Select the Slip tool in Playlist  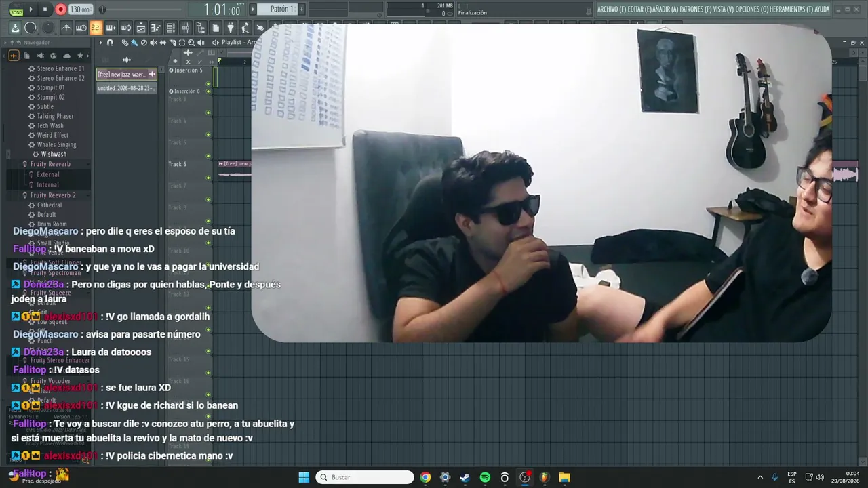click(x=163, y=43)
